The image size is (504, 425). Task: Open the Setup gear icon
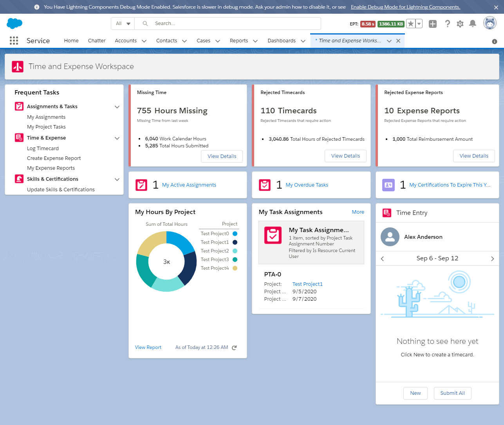pos(460,24)
